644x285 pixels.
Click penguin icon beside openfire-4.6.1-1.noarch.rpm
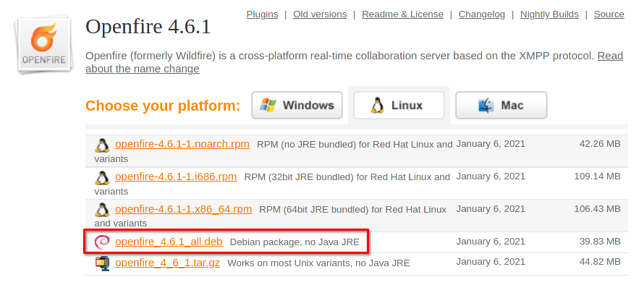[102, 145]
